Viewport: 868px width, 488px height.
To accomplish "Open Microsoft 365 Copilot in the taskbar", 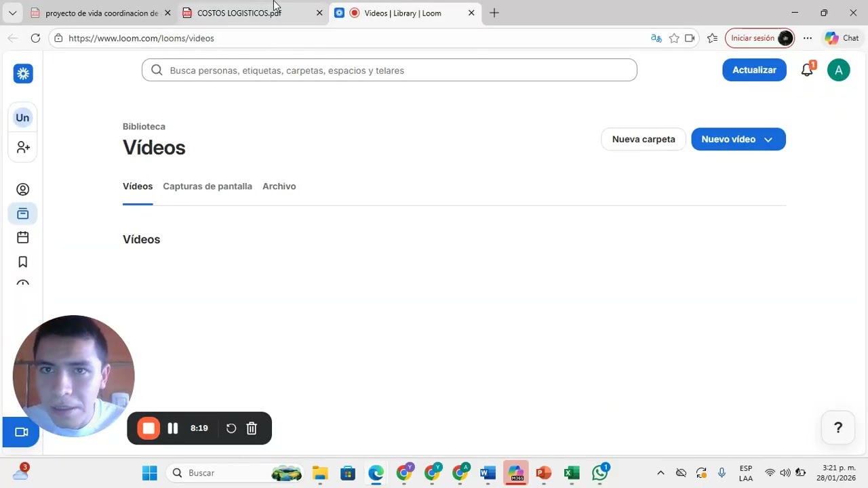I will point(516,473).
